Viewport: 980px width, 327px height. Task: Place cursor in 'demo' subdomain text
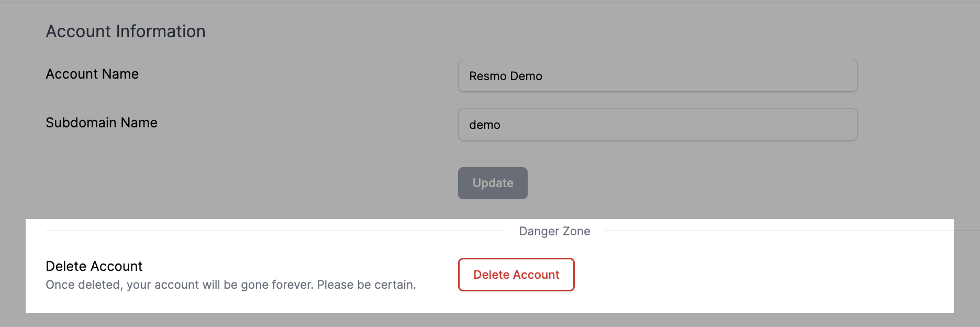click(485, 125)
